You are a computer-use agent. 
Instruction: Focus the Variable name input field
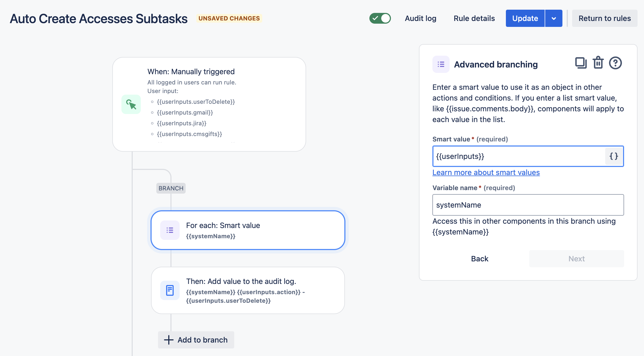[528, 205]
